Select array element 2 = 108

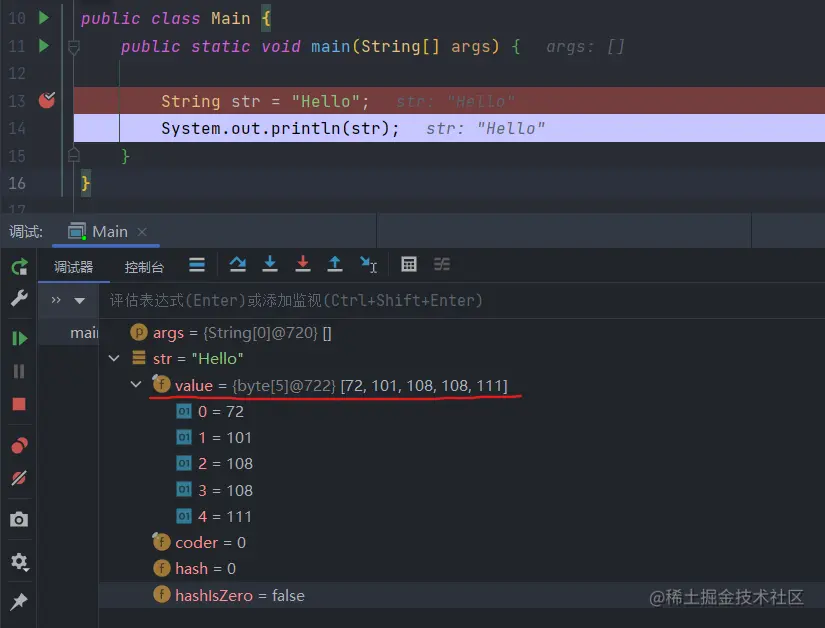tap(225, 463)
